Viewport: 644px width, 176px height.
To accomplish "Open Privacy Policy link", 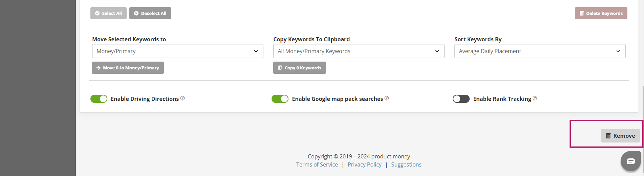I will click(364, 164).
